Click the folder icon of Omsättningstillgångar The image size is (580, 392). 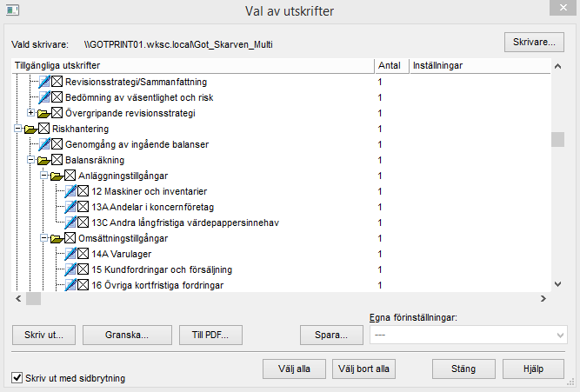[57, 238]
